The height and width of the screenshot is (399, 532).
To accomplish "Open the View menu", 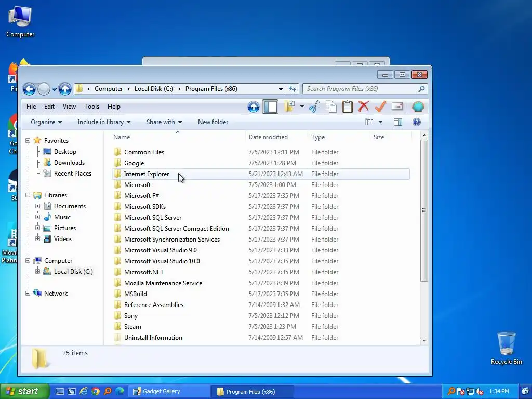I will point(69,107).
